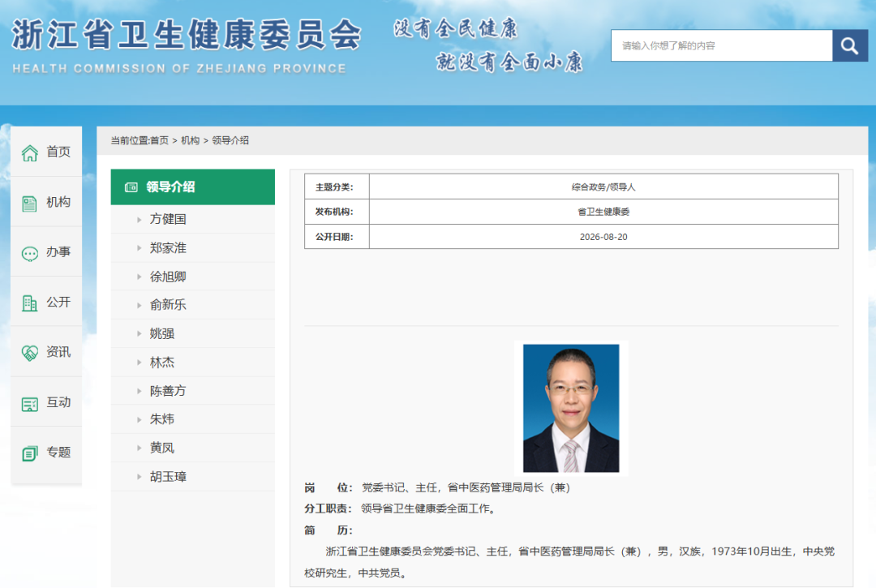Screen dimensions: 876x588
Task: Click the 机构 document icon
Action: pyautogui.click(x=30, y=204)
